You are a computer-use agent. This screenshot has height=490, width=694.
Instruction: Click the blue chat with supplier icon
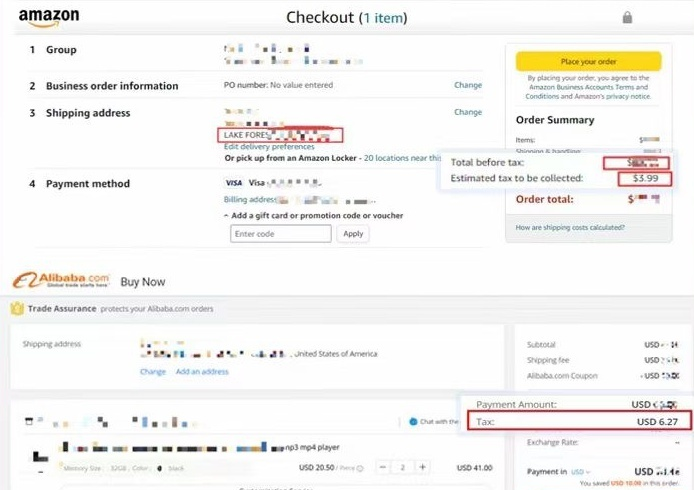point(415,422)
